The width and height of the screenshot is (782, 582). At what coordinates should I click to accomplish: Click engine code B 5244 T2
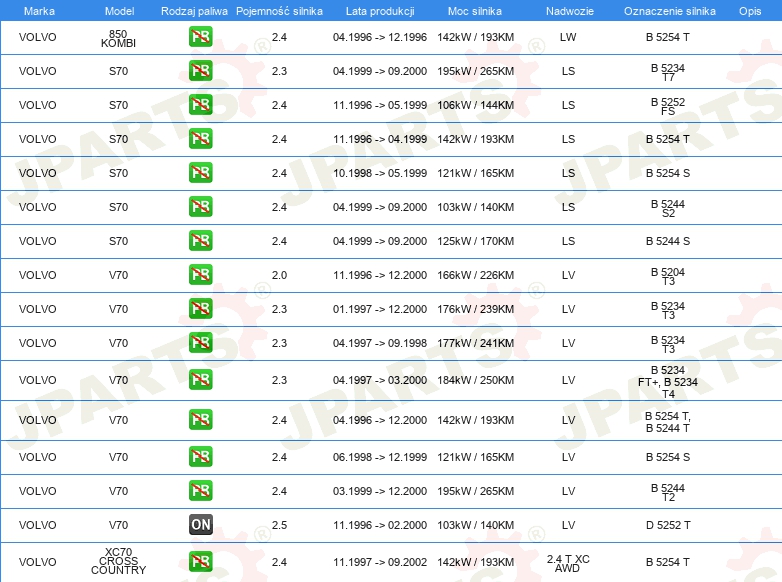[x=668, y=492]
